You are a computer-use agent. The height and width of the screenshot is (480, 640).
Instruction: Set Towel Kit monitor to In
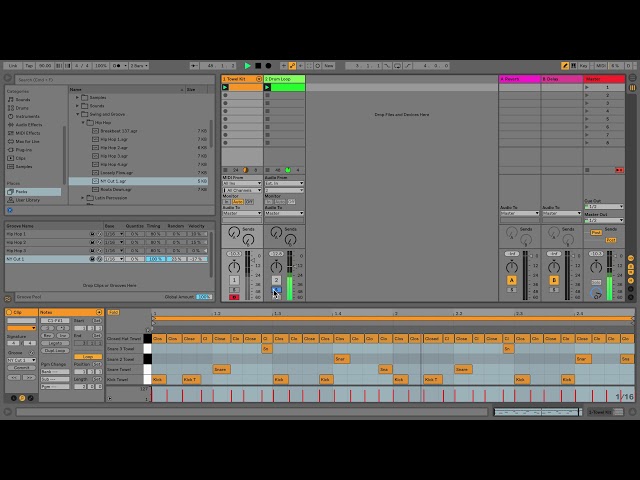pyautogui.click(x=227, y=202)
